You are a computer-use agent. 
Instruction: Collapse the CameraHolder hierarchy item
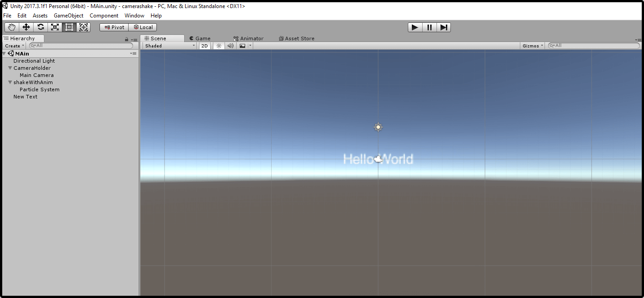point(10,68)
